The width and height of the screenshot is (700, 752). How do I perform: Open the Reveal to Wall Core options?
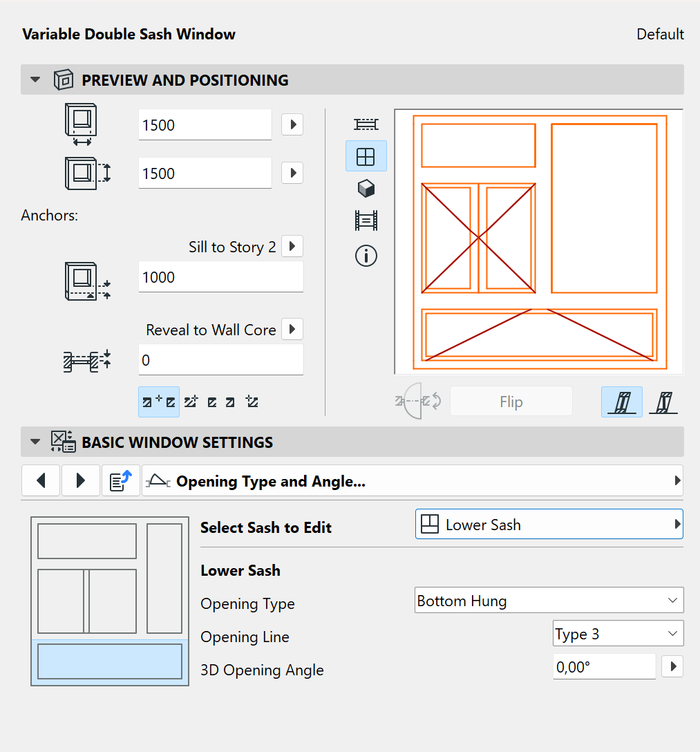click(292, 330)
